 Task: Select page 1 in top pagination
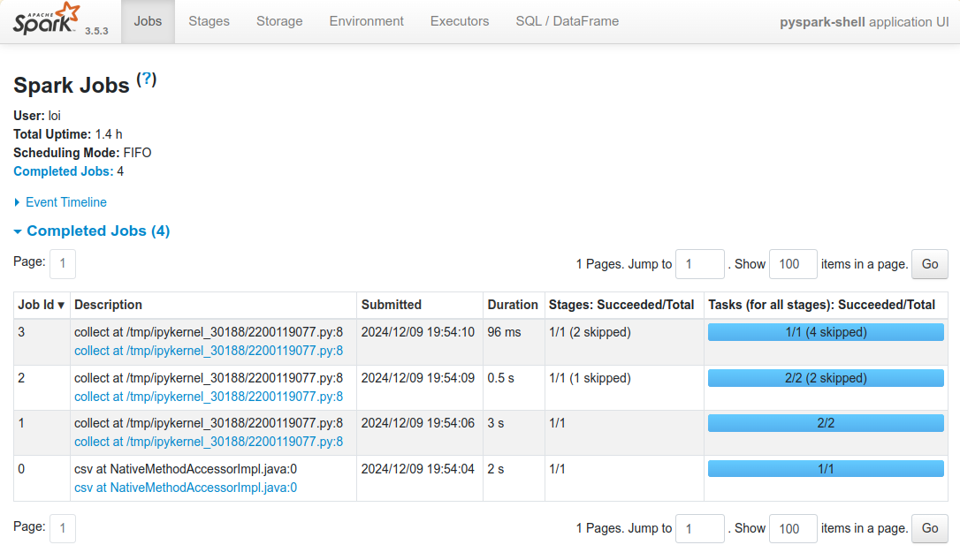pos(63,264)
